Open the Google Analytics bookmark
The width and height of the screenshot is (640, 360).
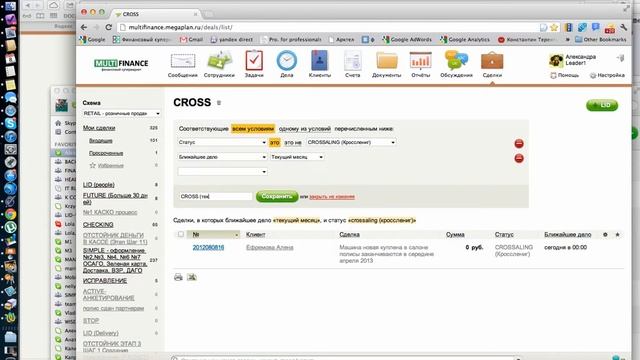tap(465, 40)
